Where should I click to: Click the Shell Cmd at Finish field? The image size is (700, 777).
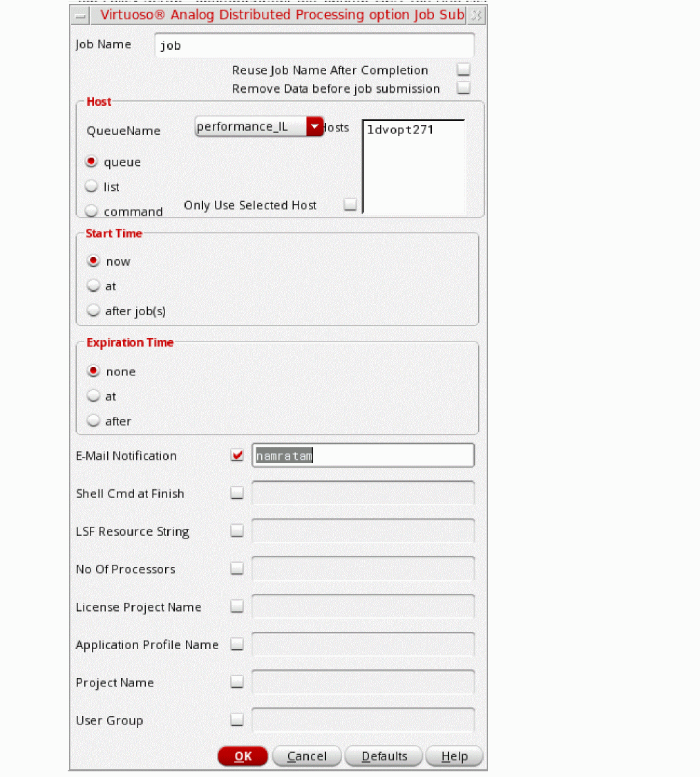[363, 493]
